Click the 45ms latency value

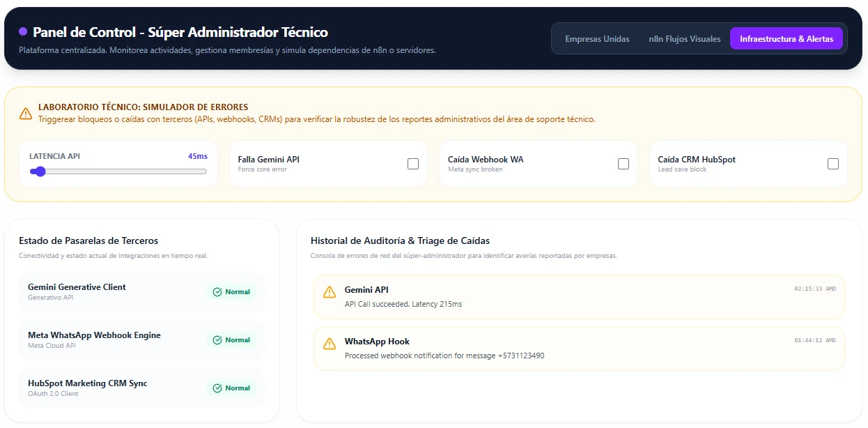click(197, 156)
